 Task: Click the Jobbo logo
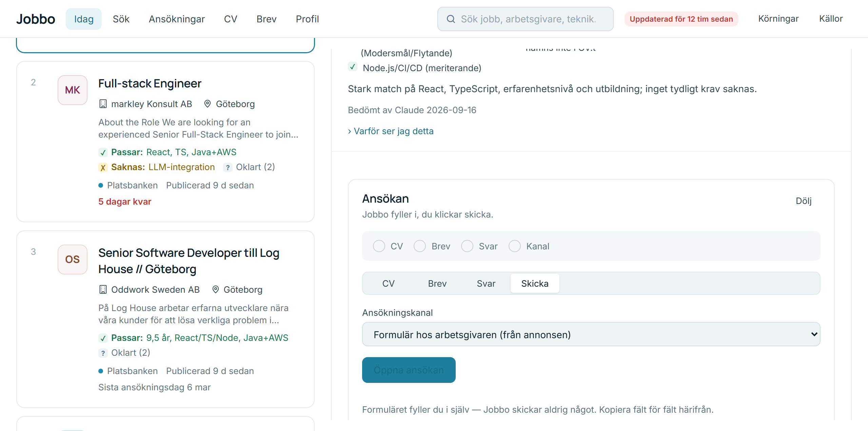36,19
